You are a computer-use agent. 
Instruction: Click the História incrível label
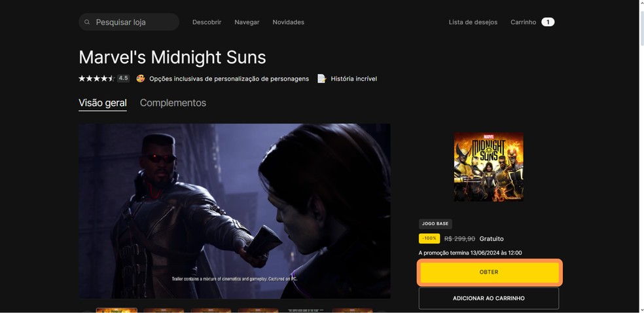(x=353, y=79)
